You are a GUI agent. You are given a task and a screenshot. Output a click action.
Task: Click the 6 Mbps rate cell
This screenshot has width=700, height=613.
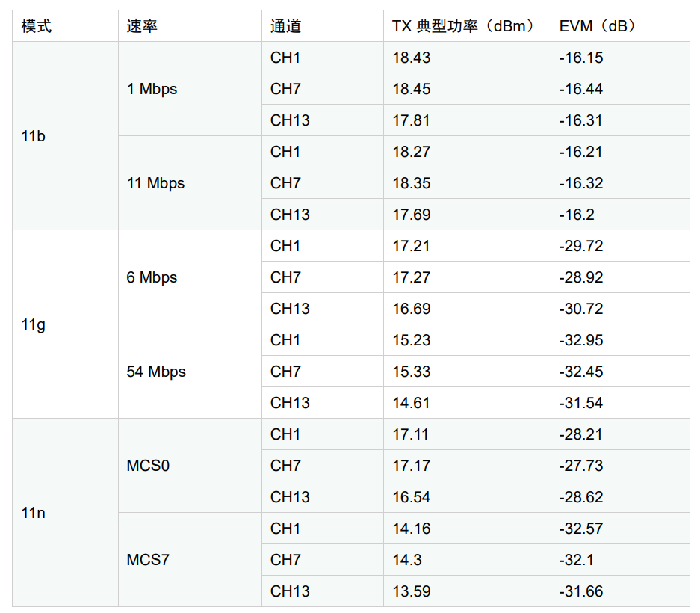(191, 277)
